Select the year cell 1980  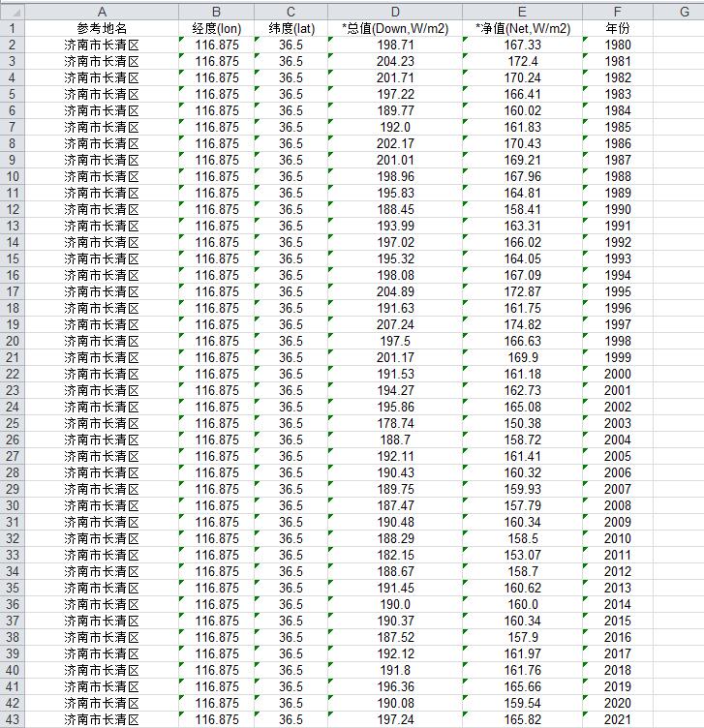tap(618, 45)
